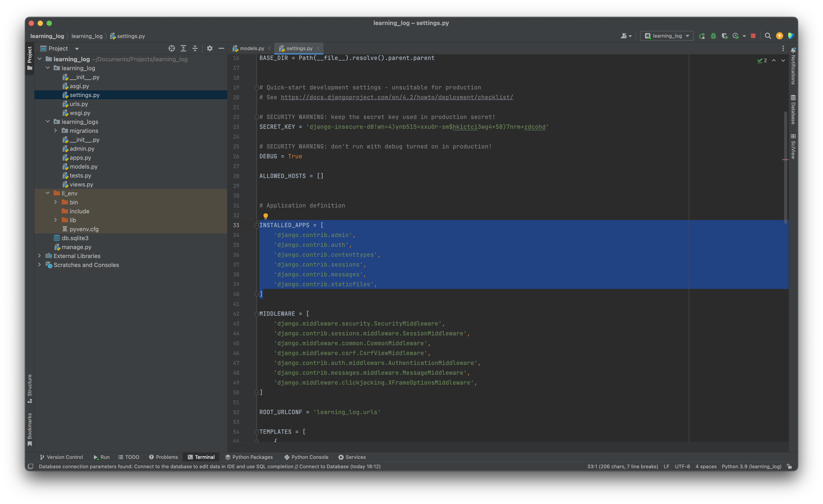
Task: Jump to previous highlighted problem arrow
Action: pos(774,60)
